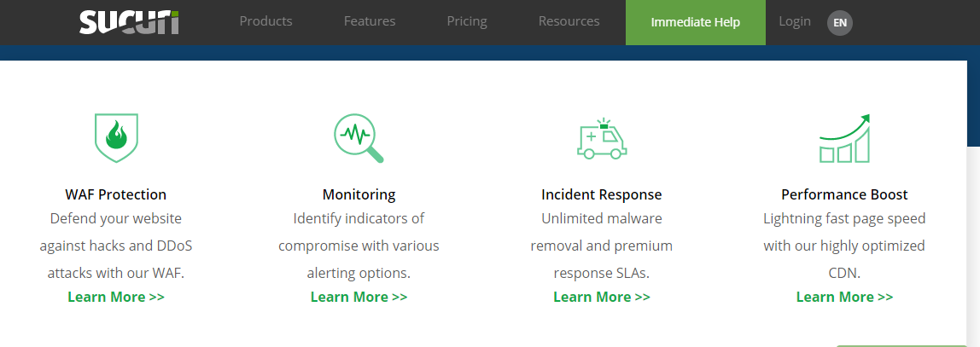Click the Monitoring magnifying glass icon
Viewport: 980px width, 347px height.
(358, 137)
